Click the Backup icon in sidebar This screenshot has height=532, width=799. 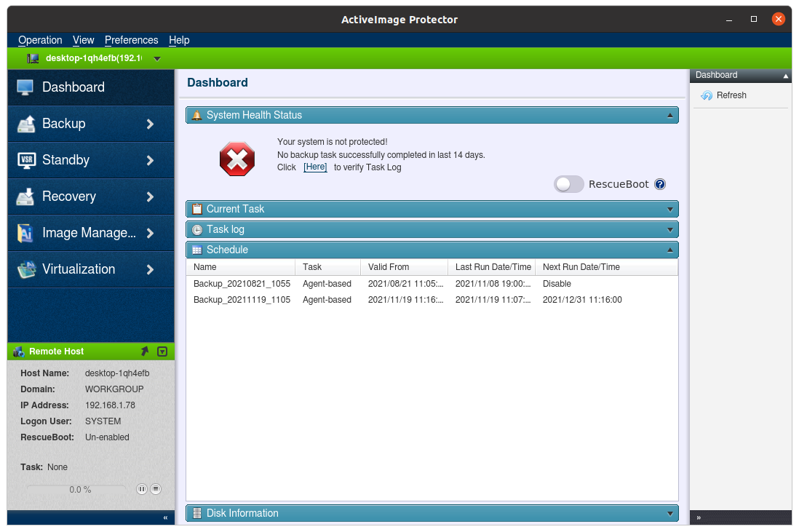pyautogui.click(x=25, y=124)
